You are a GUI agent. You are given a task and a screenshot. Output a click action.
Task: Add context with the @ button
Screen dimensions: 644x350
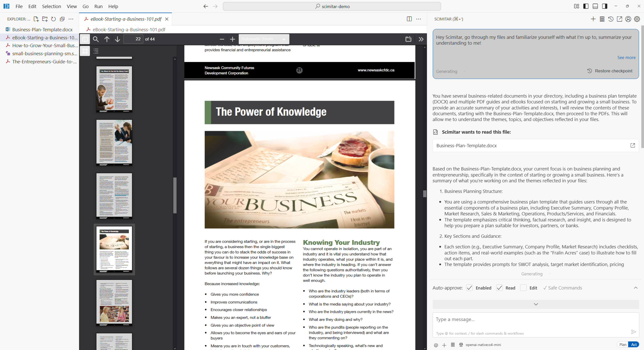click(x=436, y=345)
